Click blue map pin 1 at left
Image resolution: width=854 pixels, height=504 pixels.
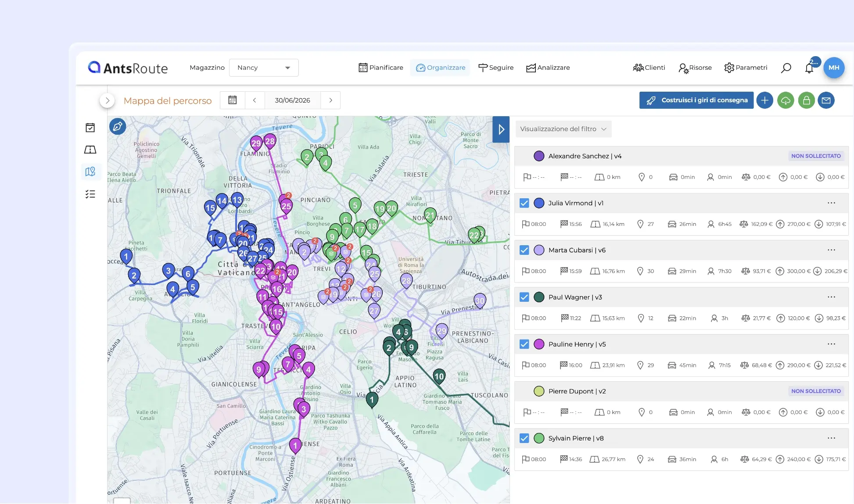pos(126,256)
